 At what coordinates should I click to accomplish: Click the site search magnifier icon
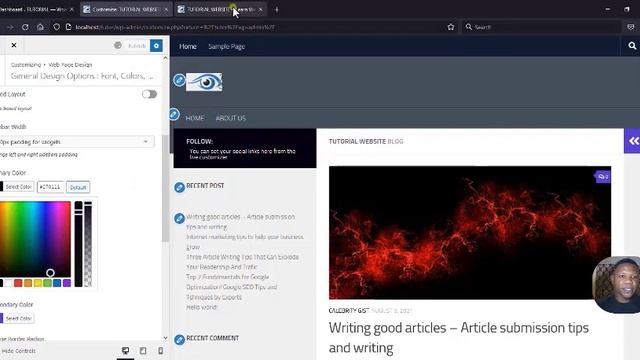click(632, 46)
